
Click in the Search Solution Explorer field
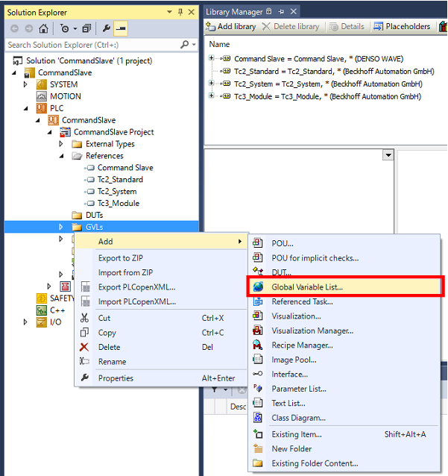[x=89, y=45]
